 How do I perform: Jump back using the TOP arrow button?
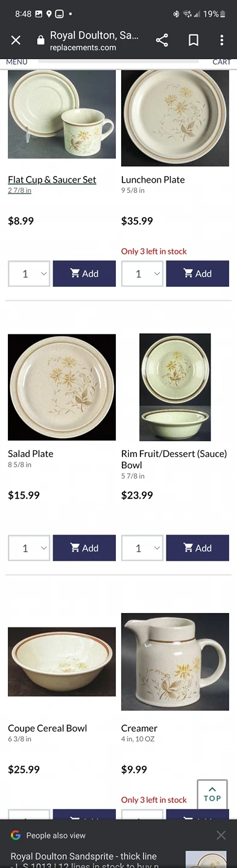pos(212,794)
